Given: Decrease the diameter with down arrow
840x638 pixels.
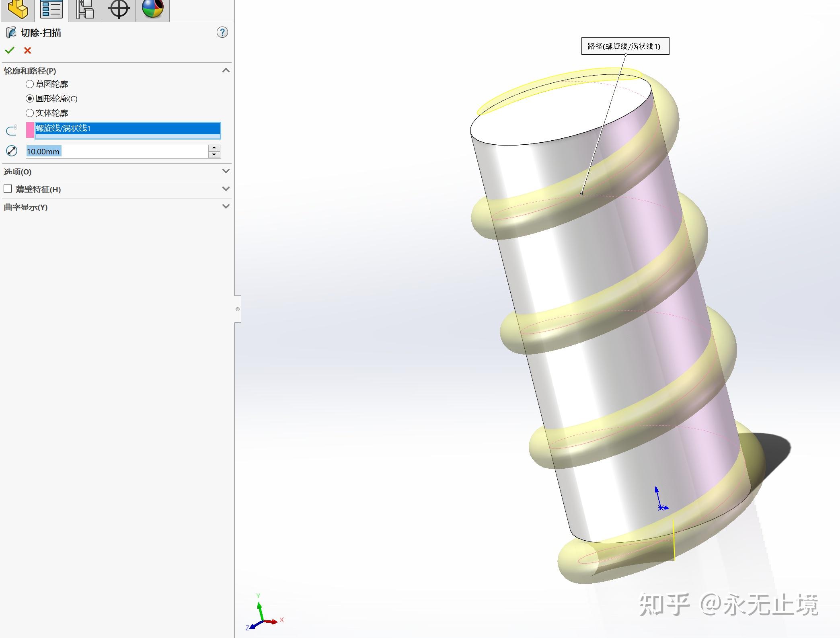Looking at the screenshot, I should (x=214, y=155).
